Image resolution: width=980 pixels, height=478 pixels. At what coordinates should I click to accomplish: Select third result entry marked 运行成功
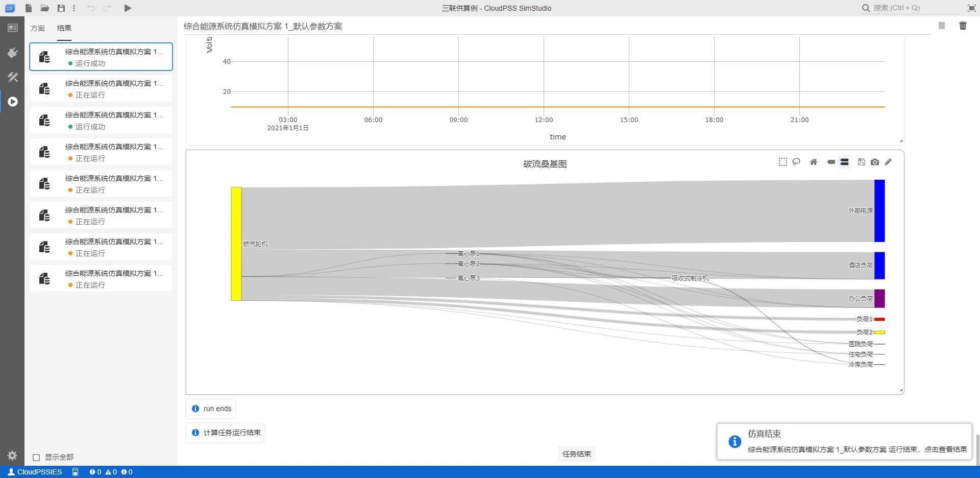point(101,120)
